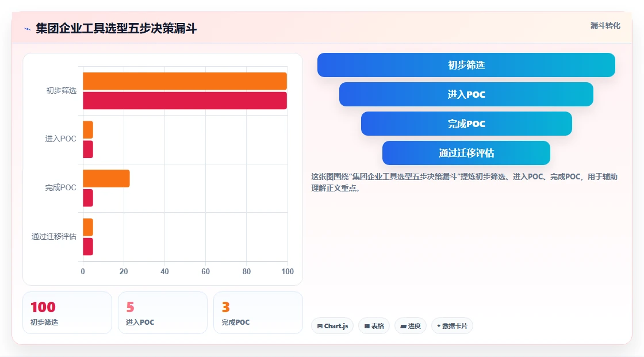Click the 表格 tag chip
The width and height of the screenshot is (644, 357).
coord(374,326)
